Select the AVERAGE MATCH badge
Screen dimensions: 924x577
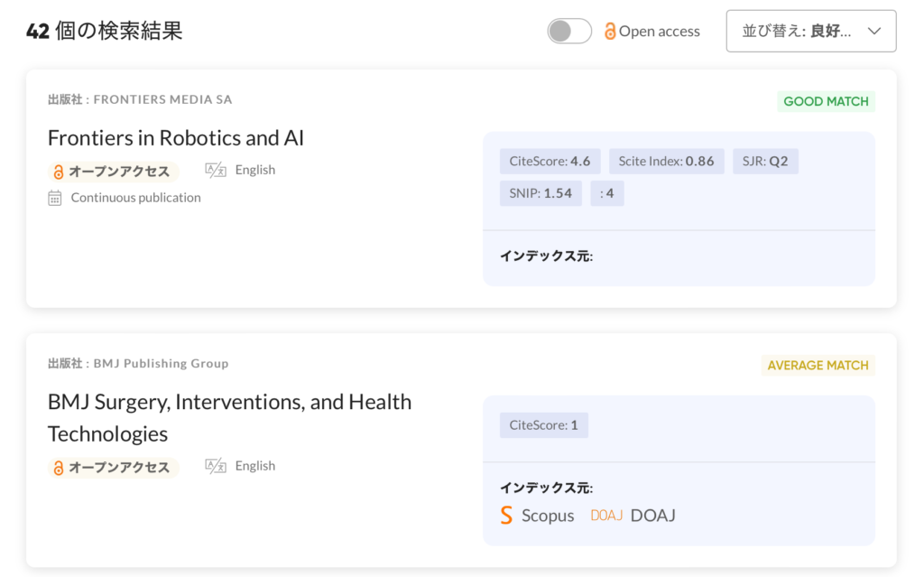pyautogui.click(x=818, y=365)
